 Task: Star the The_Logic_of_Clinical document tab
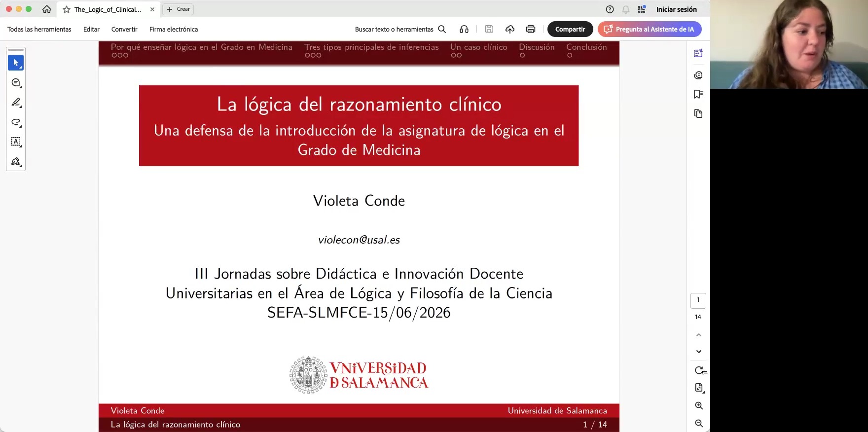(67, 9)
